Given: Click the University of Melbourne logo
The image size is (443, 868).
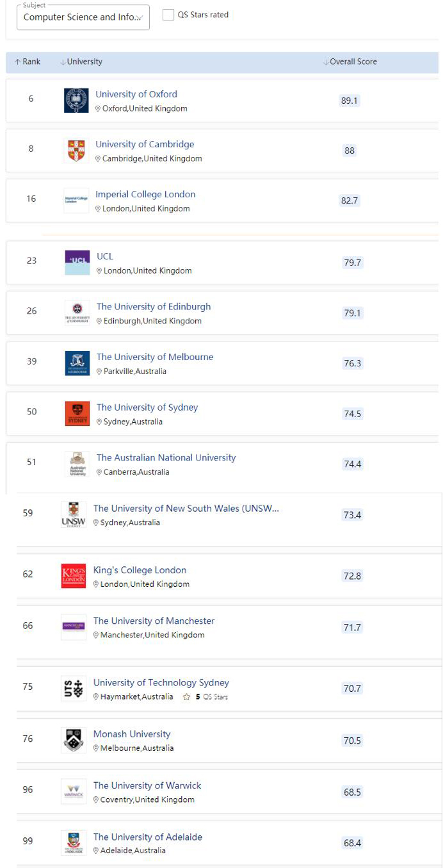Looking at the screenshot, I should (x=77, y=363).
